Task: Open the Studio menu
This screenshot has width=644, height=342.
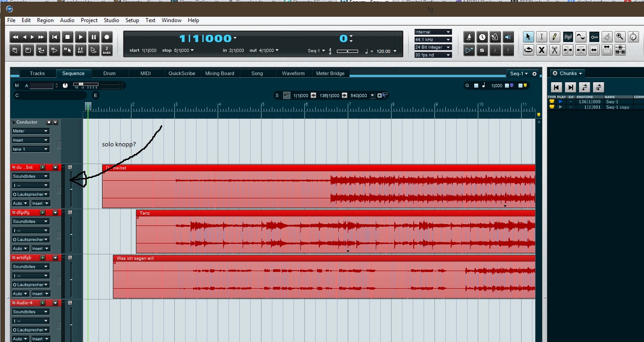Action: pyautogui.click(x=111, y=20)
